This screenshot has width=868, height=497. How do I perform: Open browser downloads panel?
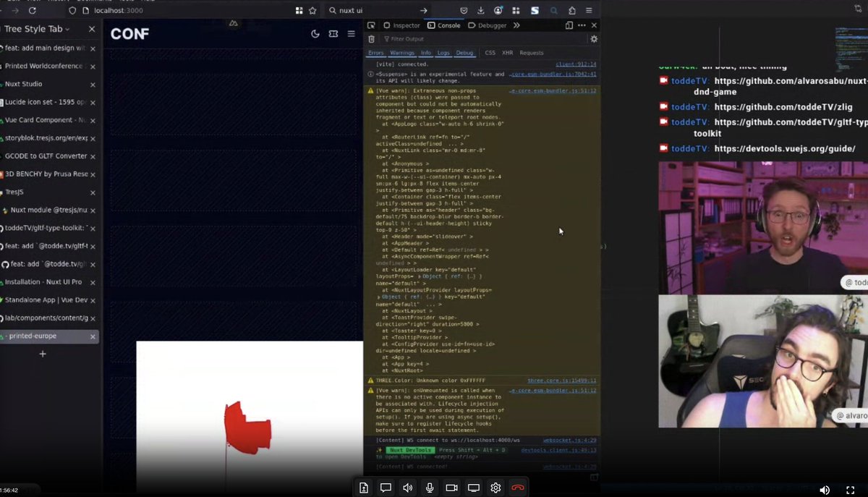tap(481, 11)
